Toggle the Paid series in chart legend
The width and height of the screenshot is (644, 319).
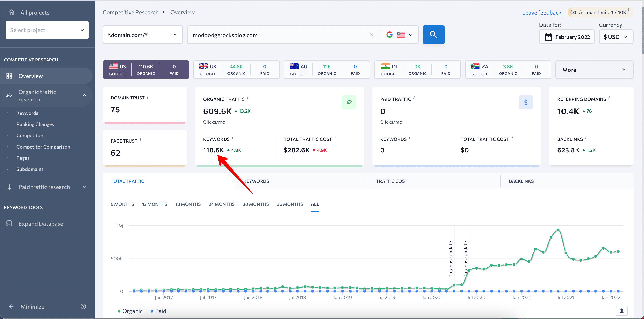click(158, 311)
